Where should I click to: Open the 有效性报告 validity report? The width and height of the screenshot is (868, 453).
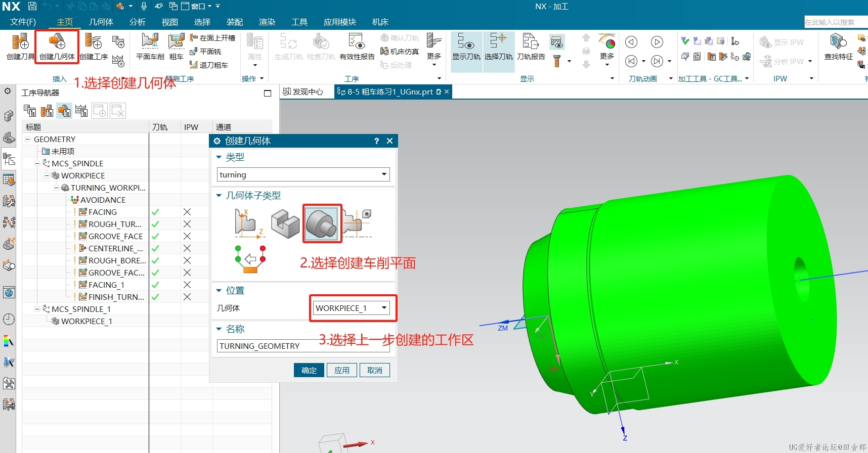coord(357,47)
